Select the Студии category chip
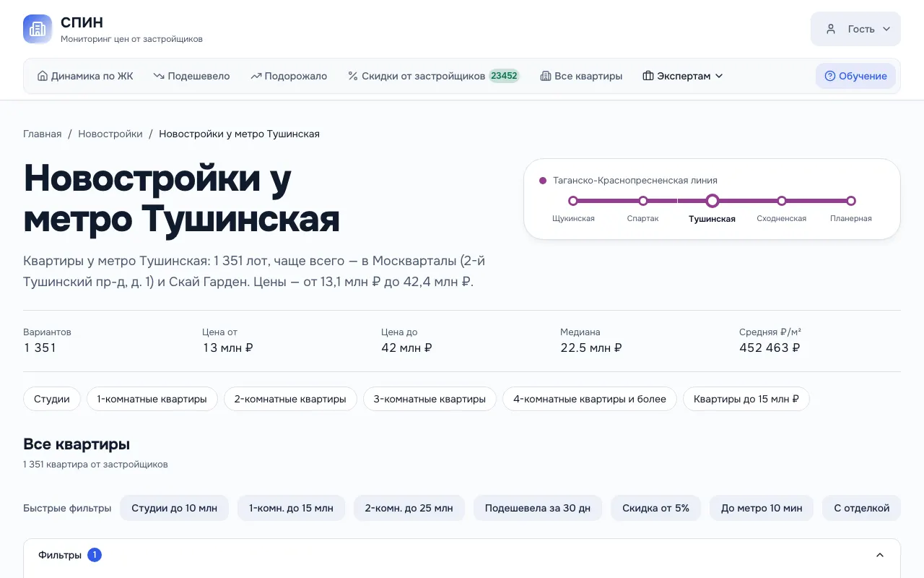This screenshot has width=924, height=578. [x=52, y=399]
